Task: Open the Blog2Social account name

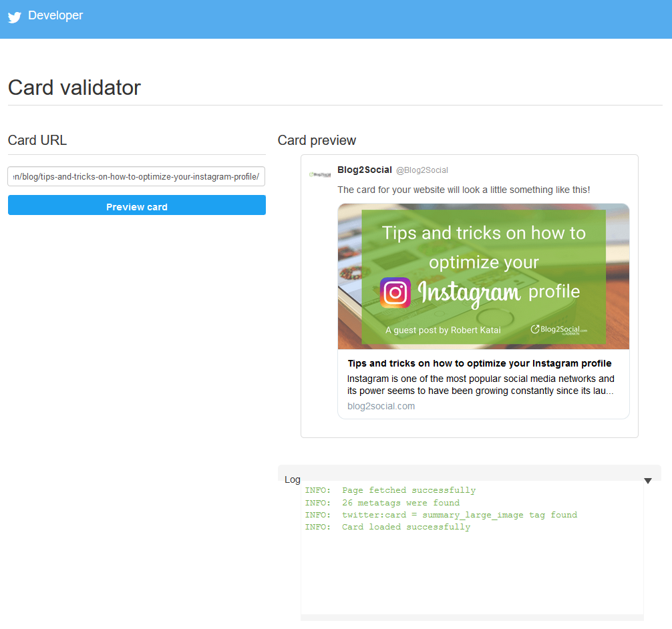Action: (x=365, y=170)
